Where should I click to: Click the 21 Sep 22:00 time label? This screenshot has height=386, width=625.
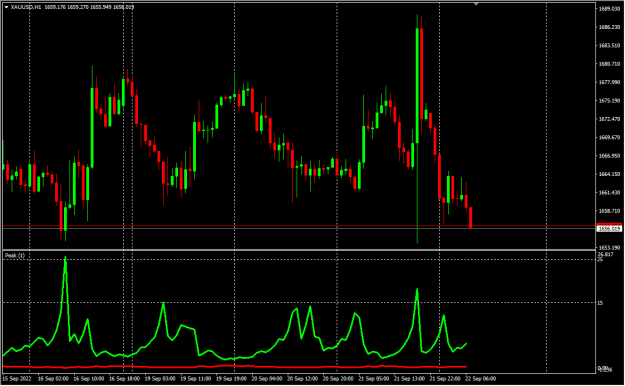point(445,378)
